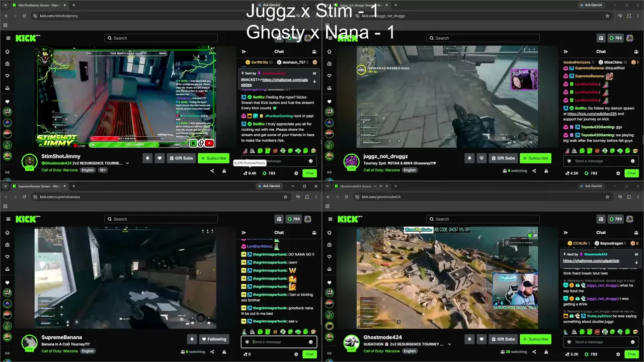Viewport: 644px width, 362px height.
Task: Click the KICK logo in SupremeBanana window
Action: (25, 219)
